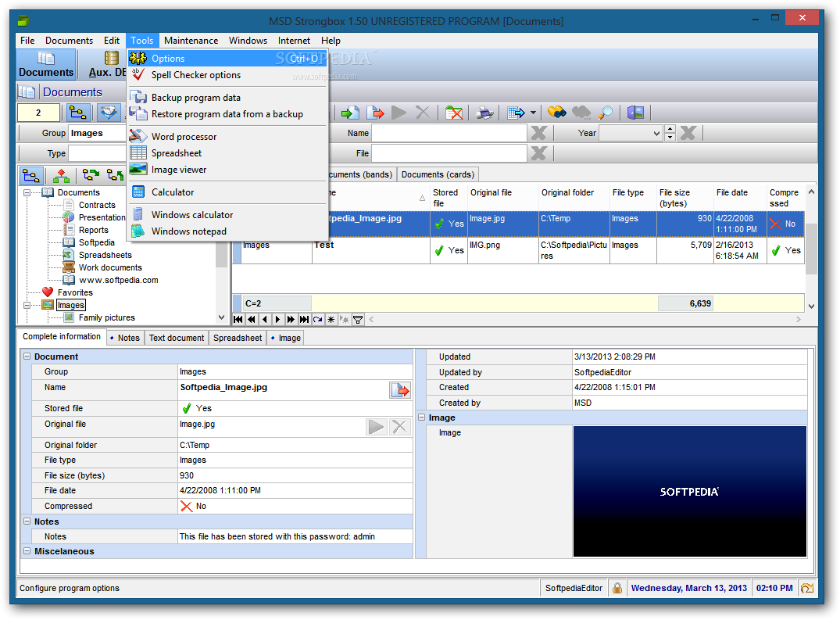Select Restore program data from a backup
The height and width of the screenshot is (620, 840).
(x=227, y=114)
